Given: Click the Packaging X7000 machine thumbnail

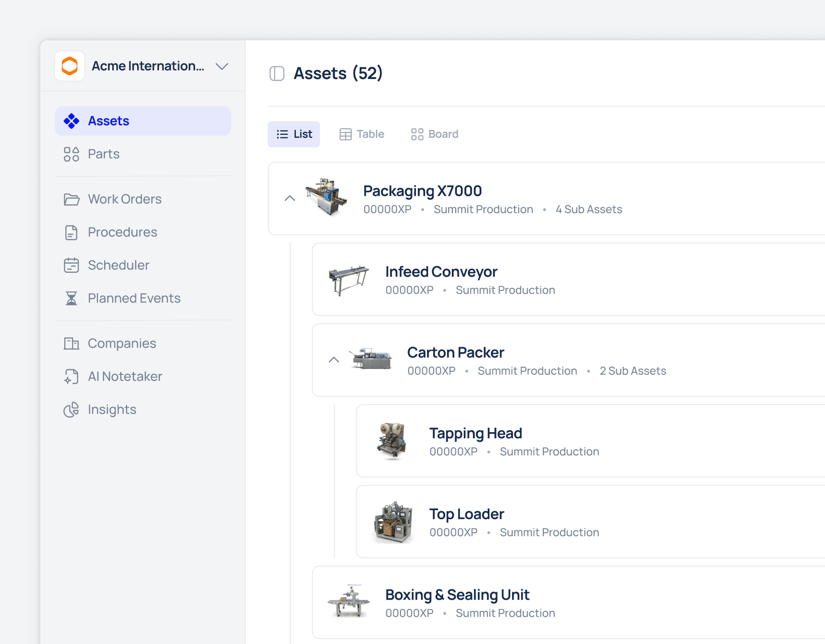Looking at the screenshot, I should (x=326, y=197).
